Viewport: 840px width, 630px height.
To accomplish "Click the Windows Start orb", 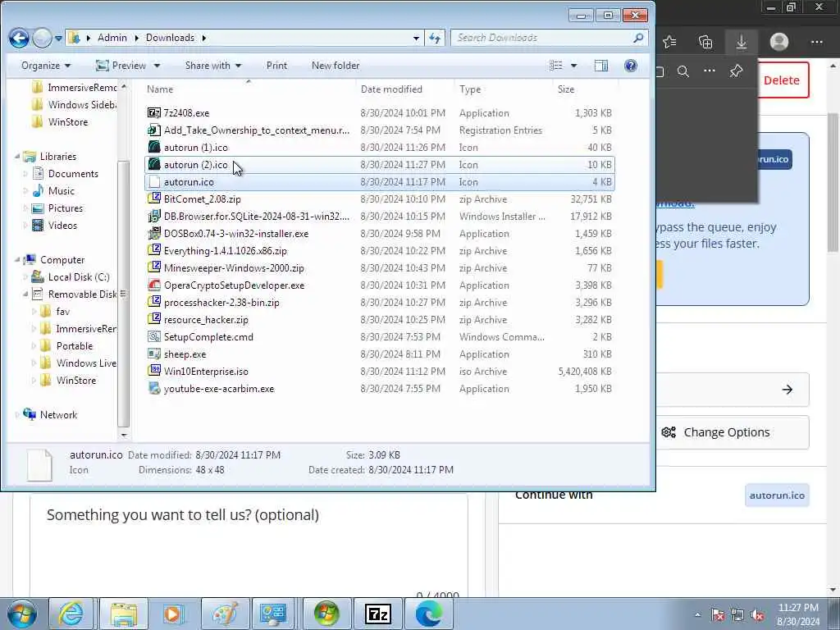I will click(x=21, y=614).
